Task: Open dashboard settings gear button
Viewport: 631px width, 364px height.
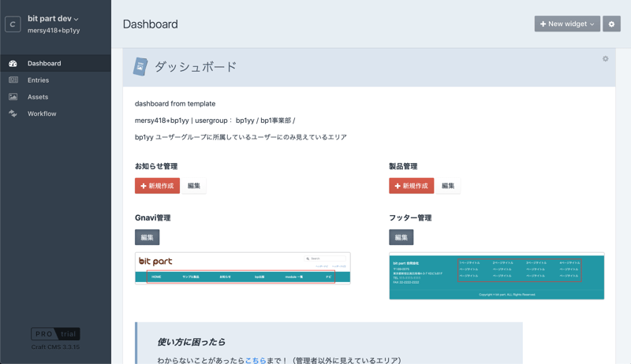Action: pyautogui.click(x=611, y=24)
